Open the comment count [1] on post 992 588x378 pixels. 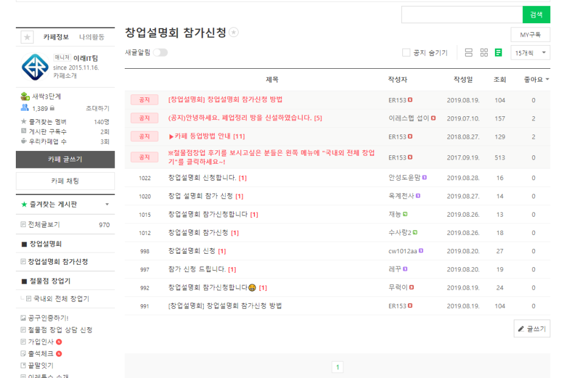pyautogui.click(x=263, y=288)
